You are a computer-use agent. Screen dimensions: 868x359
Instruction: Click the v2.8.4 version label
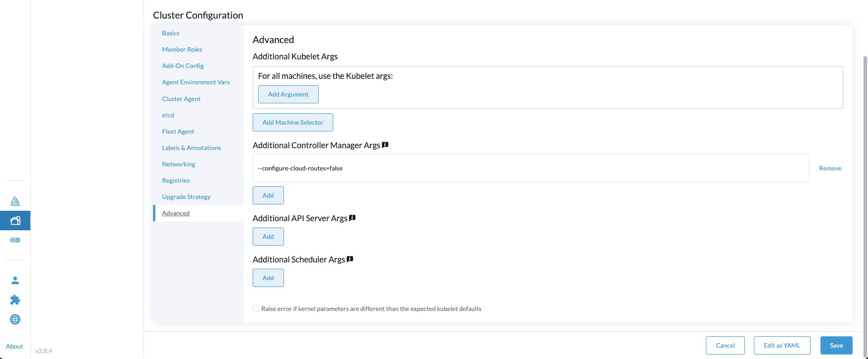click(44, 351)
